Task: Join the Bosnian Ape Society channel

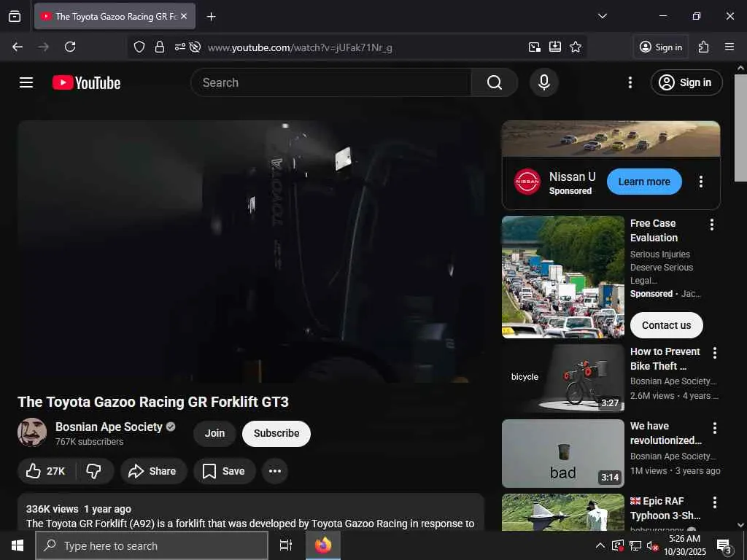Action: point(214,433)
